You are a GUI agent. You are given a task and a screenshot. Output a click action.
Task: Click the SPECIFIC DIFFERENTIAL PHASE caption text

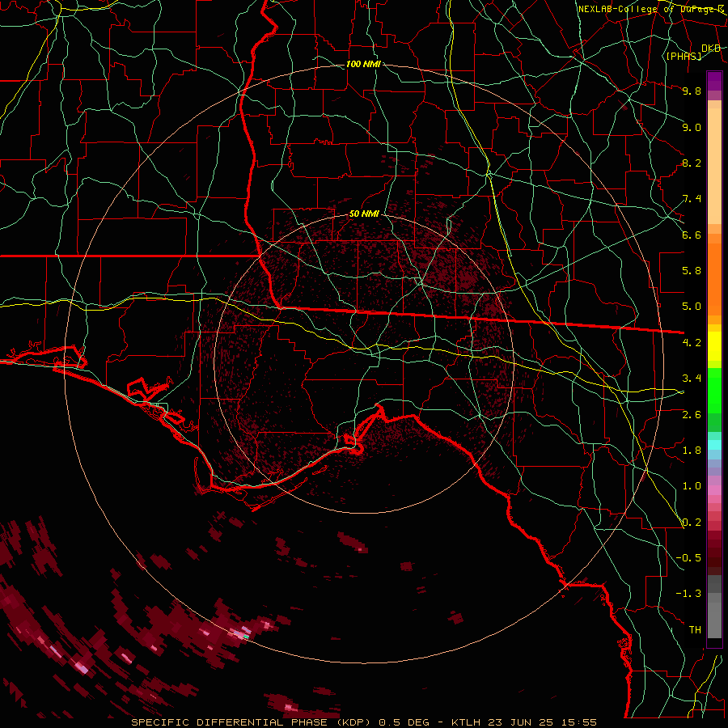229,722
